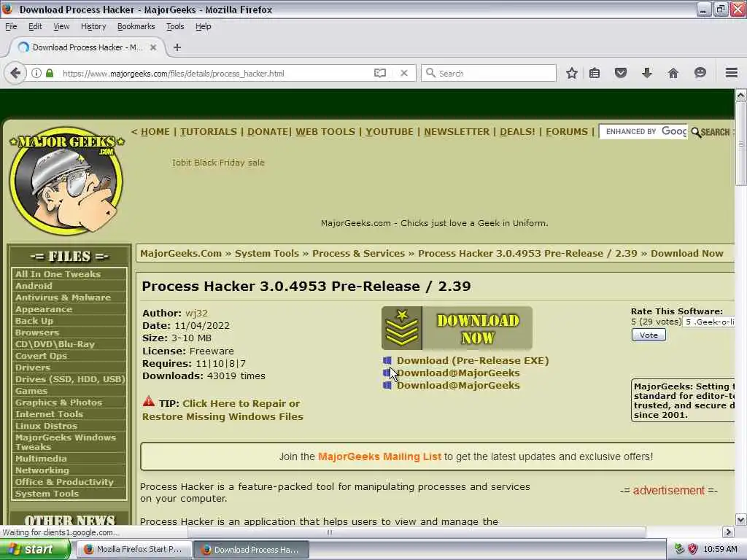This screenshot has height=560, width=747.
Task: Click the red warning triangle TIP icon
Action: point(149,402)
